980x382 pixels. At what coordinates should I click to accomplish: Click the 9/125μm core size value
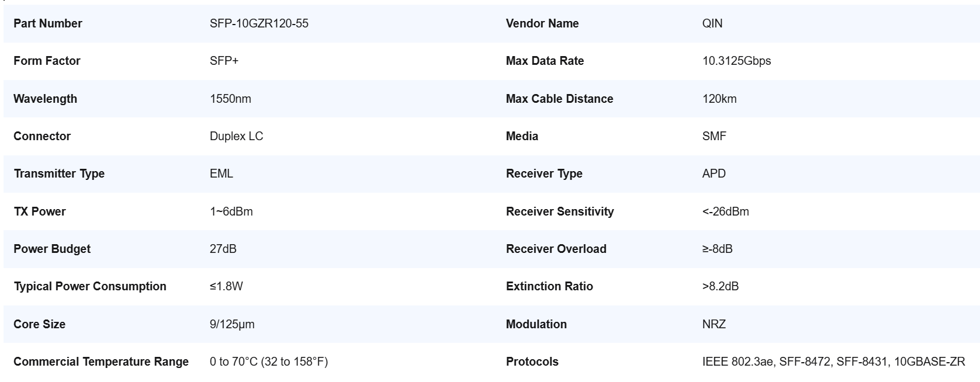(x=232, y=324)
